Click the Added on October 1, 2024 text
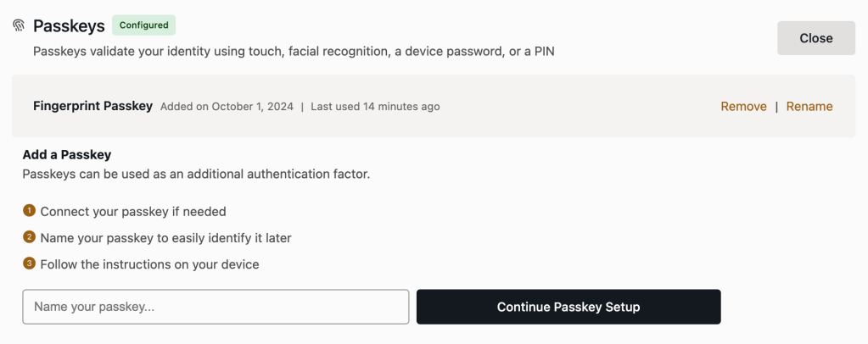This screenshot has height=344, width=868. tap(227, 106)
